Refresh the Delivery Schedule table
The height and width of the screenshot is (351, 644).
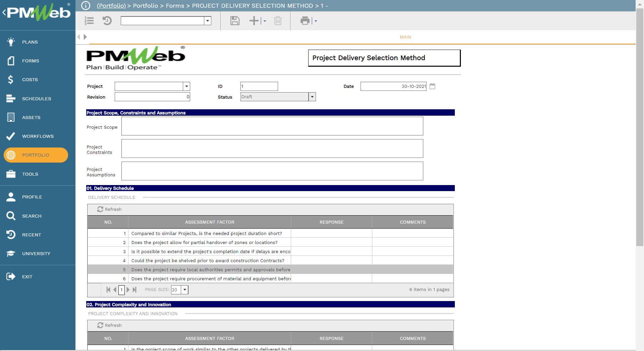[x=109, y=209]
